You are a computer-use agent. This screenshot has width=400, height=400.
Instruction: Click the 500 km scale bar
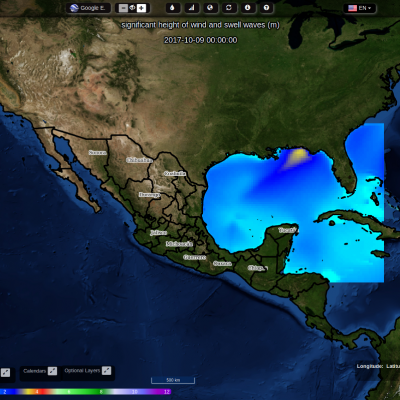pos(173,380)
